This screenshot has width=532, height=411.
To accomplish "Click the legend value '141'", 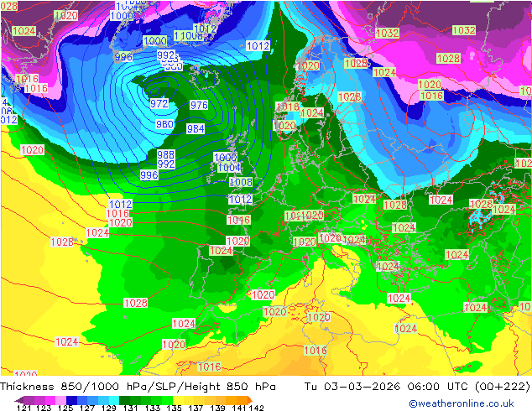I will pyautogui.click(x=239, y=408).
